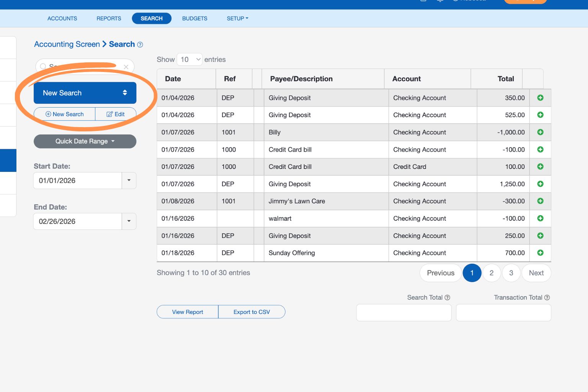The height and width of the screenshot is (392, 588).
Task: Click the End Date field 02/26/2026
Action: (78, 221)
